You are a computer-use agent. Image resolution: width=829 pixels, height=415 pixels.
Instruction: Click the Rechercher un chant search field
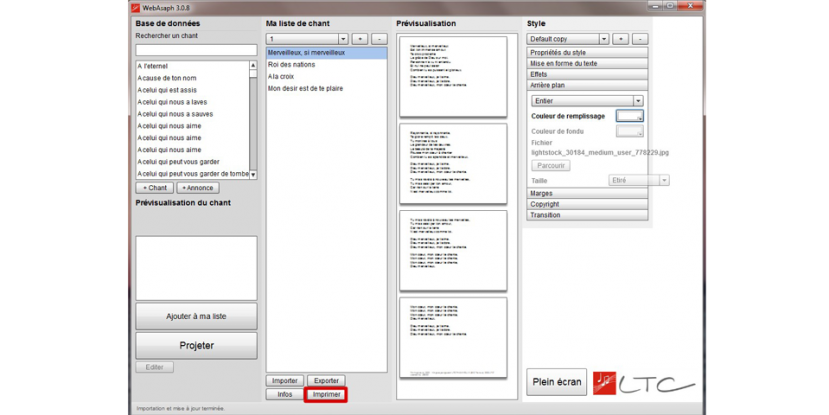click(x=196, y=50)
